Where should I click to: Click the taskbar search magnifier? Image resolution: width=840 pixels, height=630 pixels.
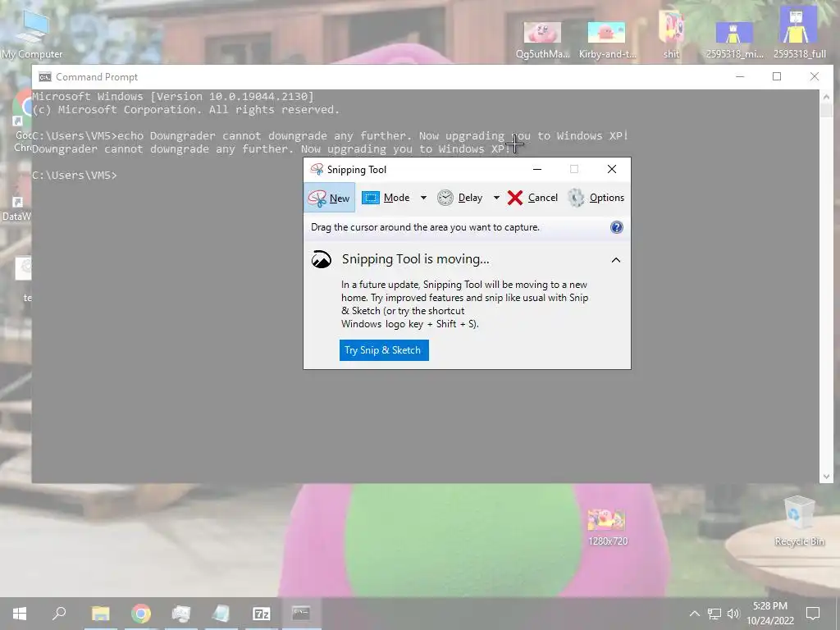pos(59,614)
